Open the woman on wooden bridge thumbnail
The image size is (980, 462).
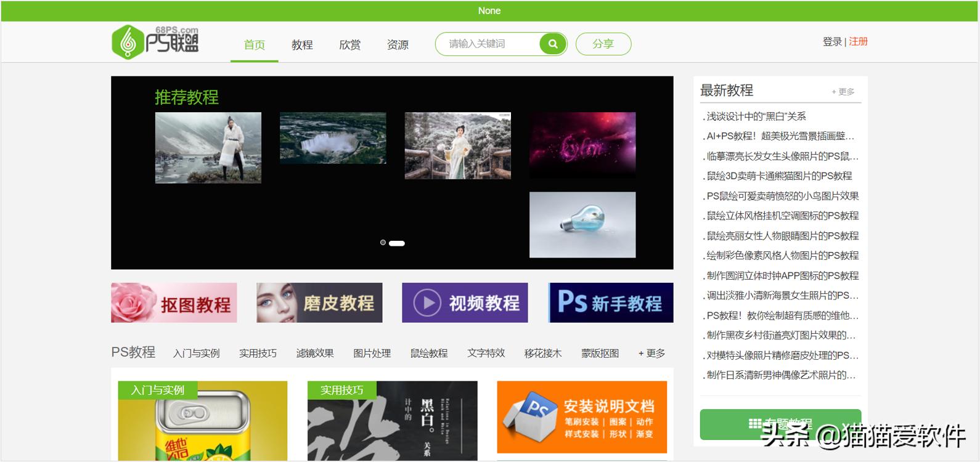458,145
